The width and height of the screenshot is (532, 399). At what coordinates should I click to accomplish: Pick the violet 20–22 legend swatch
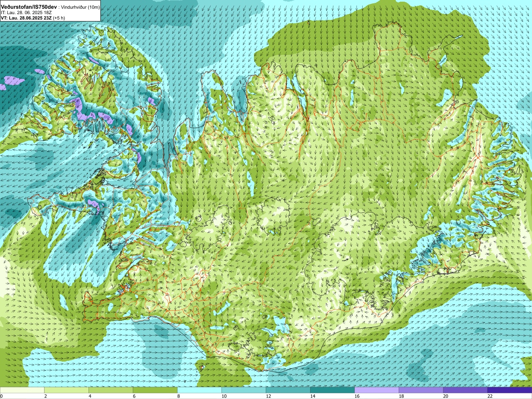[x=465, y=390]
